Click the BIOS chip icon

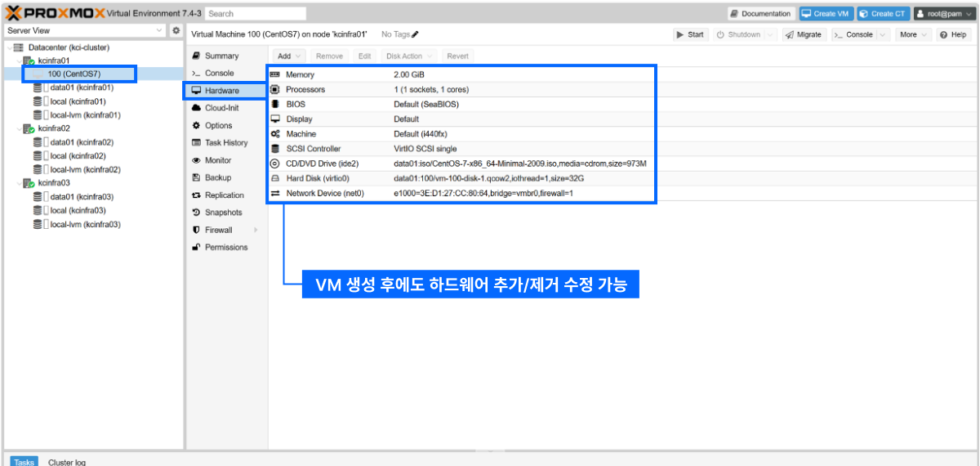275,105
